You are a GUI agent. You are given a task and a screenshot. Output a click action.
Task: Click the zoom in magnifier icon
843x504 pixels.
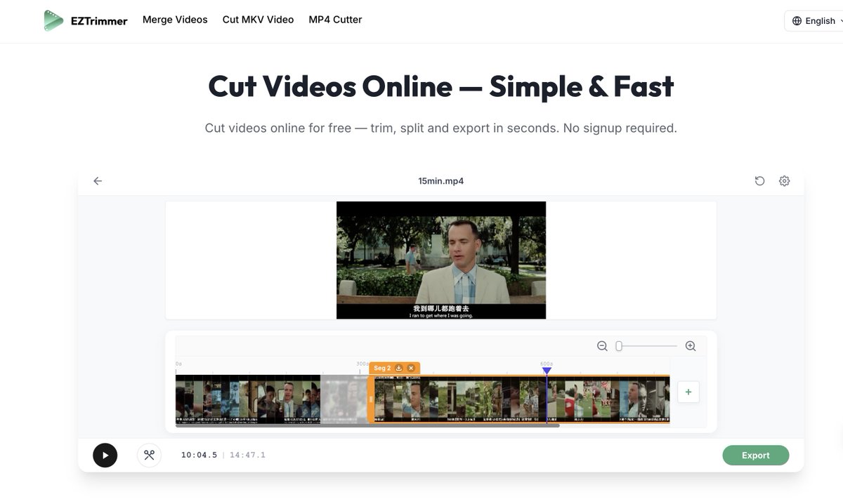point(691,346)
